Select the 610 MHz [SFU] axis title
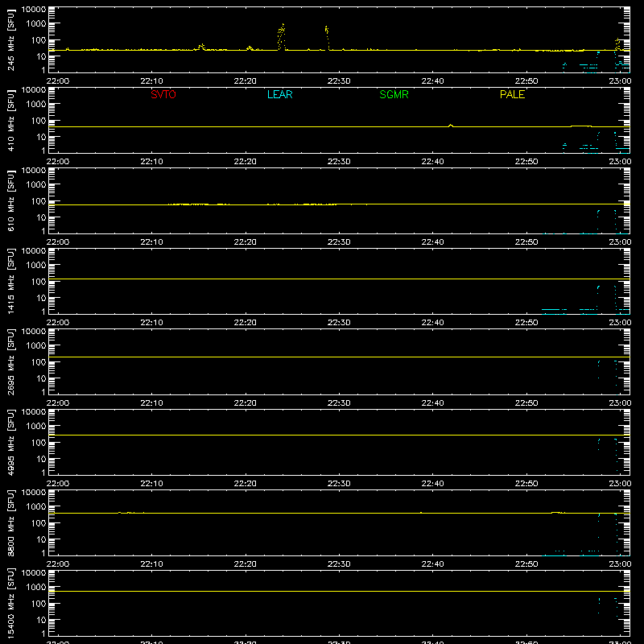Image resolution: width=644 pixels, height=644 pixels. pyautogui.click(x=10, y=200)
